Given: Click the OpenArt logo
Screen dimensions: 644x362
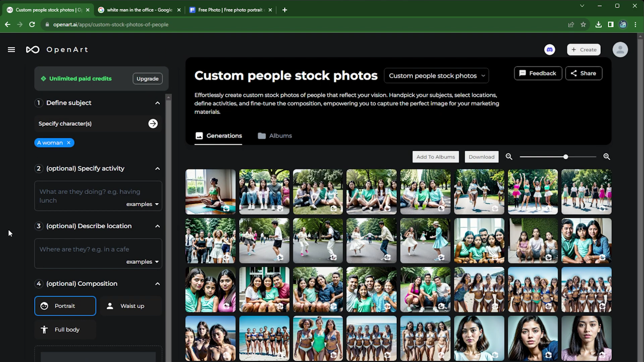Looking at the screenshot, I should (57, 49).
